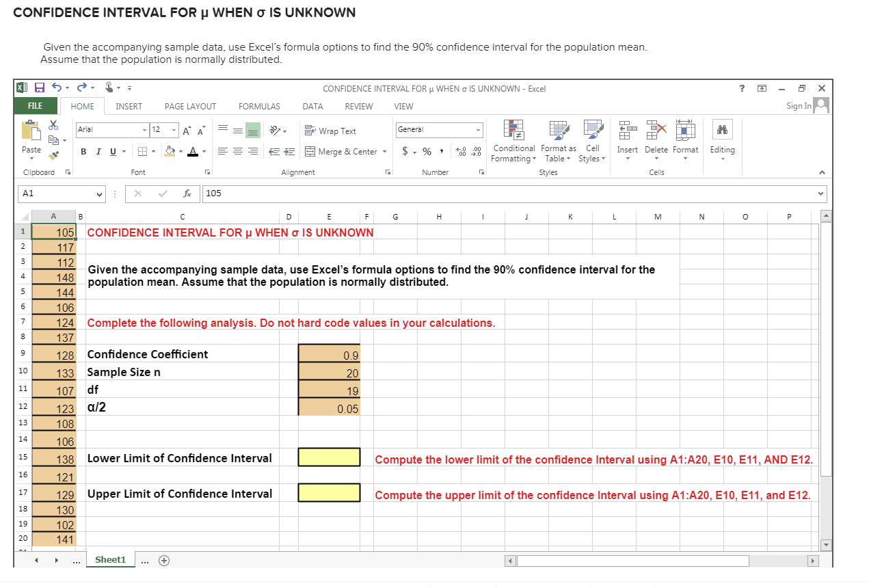Viewport: 869px width, 588px height.
Task: Save the workbook from the quick access toolbar
Action: [x=40, y=88]
